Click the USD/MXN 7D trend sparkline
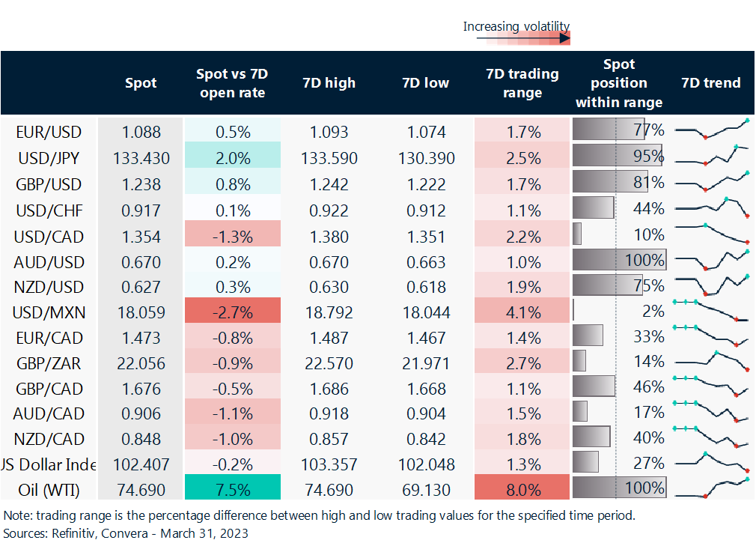This screenshot has height=552, width=756. [x=711, y=310]
